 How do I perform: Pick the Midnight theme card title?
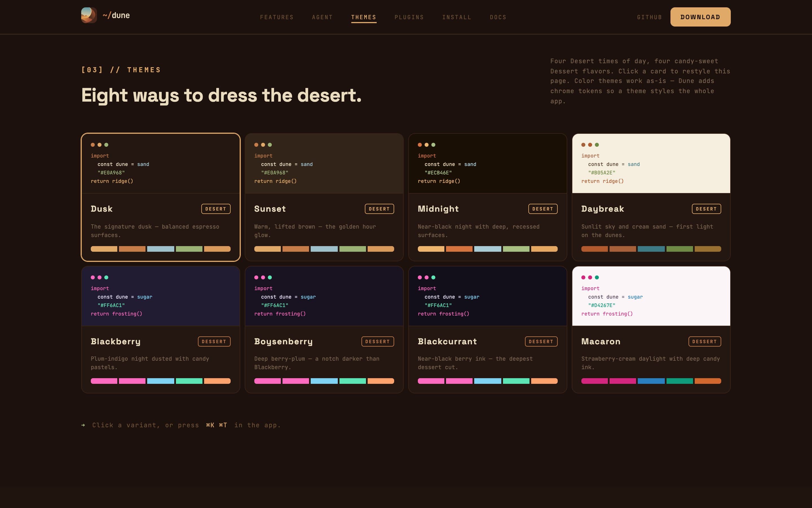[x=438, y=209]
